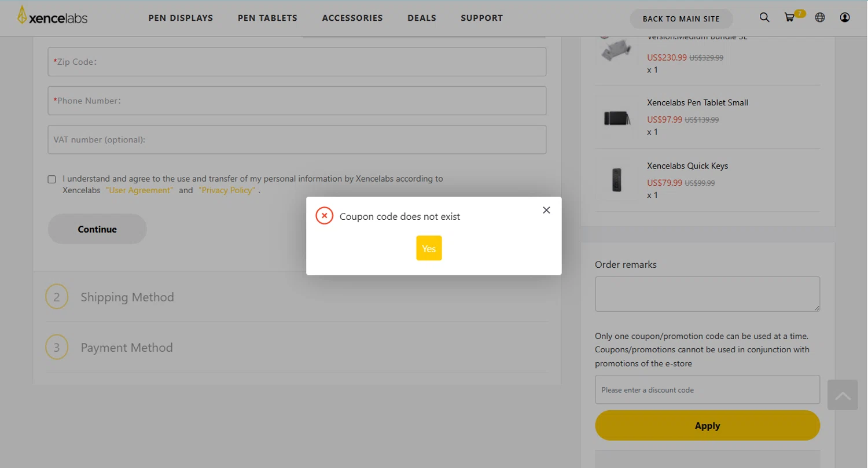
Task: Open the ACCESSORIES menu
Action: [x=352, y=18]
